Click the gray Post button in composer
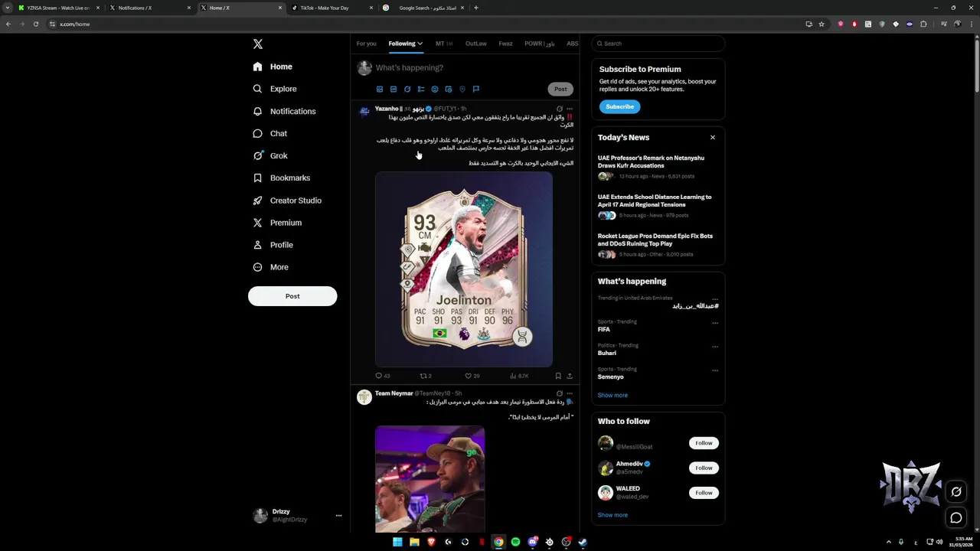 [x=560, y=89]
